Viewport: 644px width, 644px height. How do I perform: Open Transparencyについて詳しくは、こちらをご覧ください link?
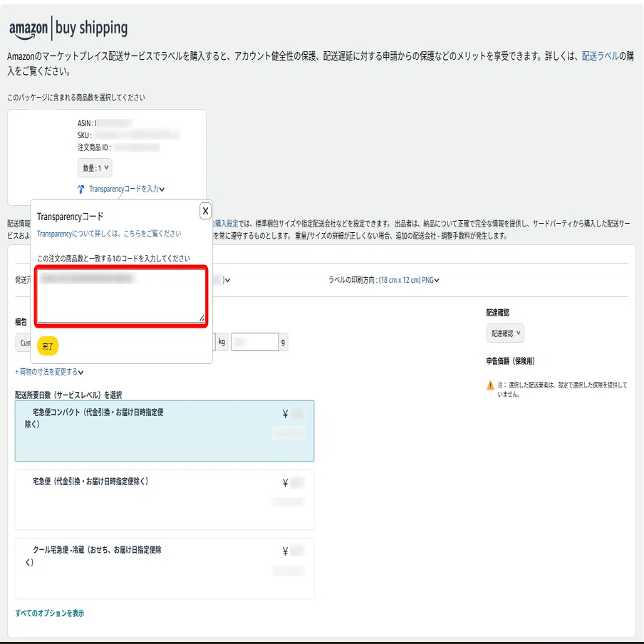109,233
